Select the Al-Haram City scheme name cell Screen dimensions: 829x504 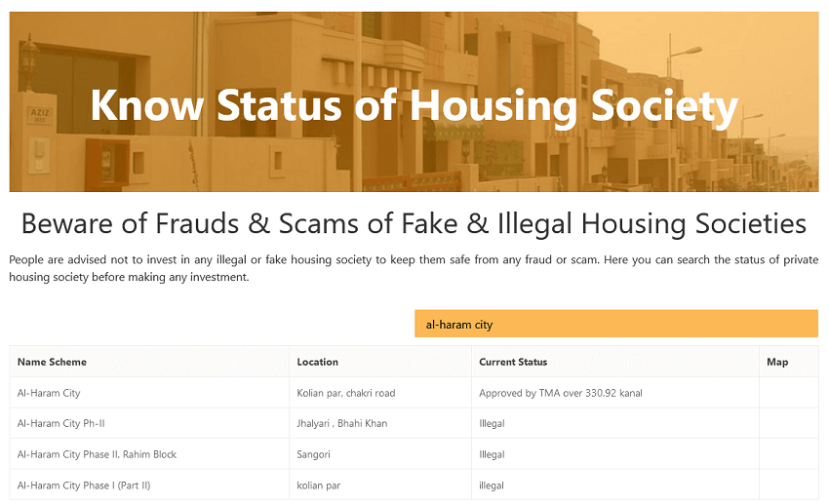tap(49, 393)
